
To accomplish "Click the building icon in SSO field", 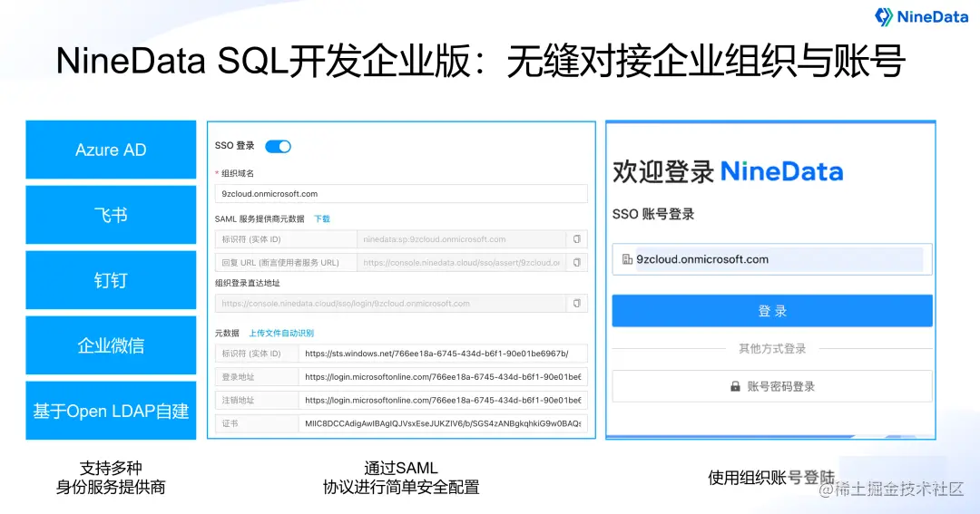I will point(627,259).
